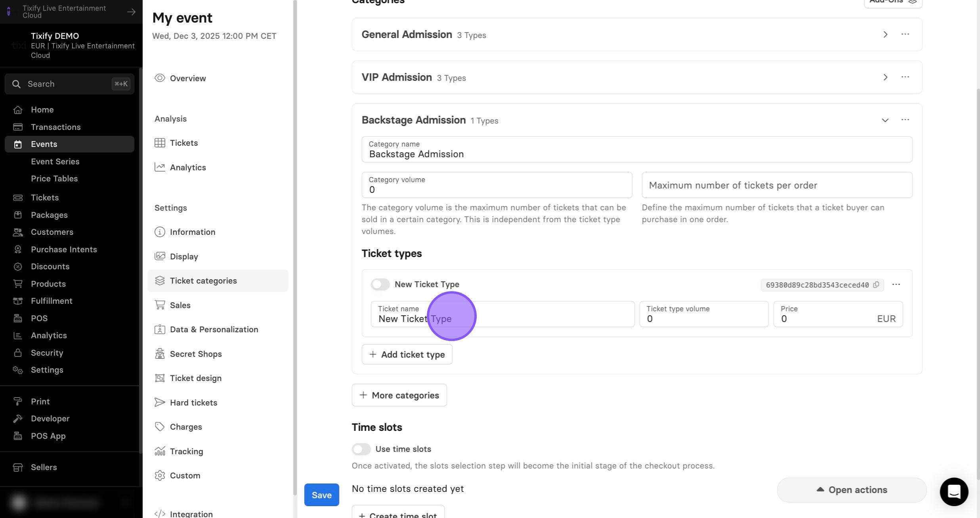Viewport: 980px width, 518px height.
Task: Open VIP Admission more options menu
Action: tap(905, 77)
